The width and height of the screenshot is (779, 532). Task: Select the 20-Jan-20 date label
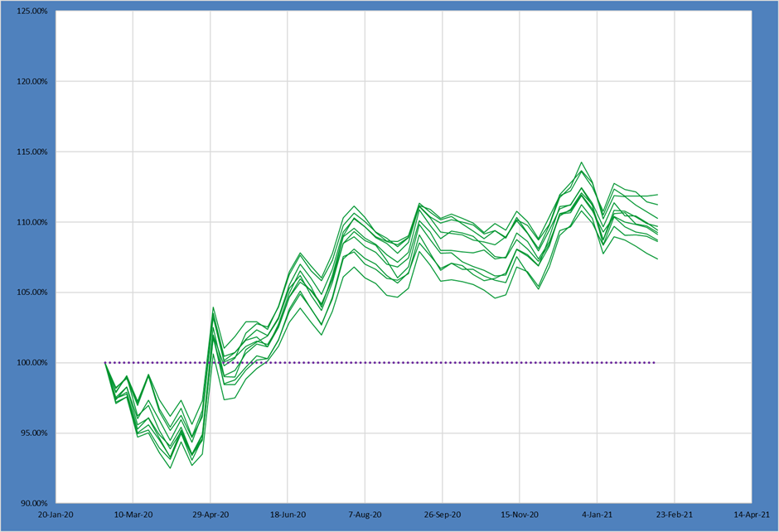56,515
